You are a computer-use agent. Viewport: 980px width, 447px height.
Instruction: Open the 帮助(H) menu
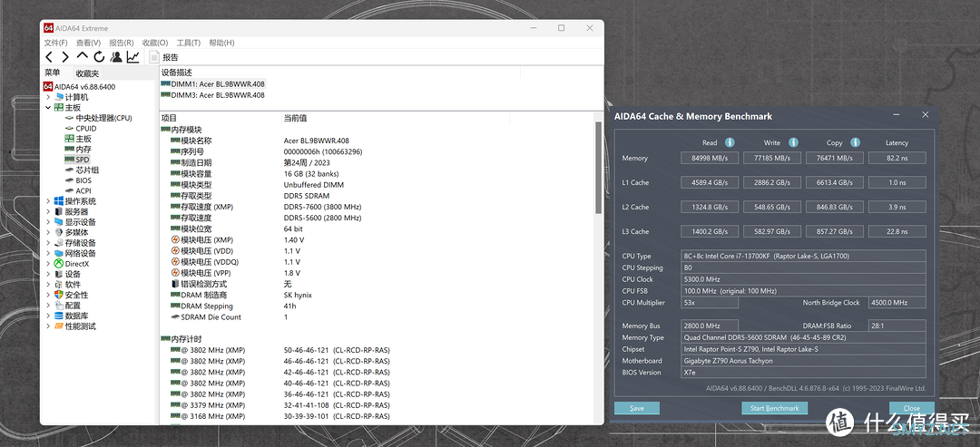pos(221,43)
